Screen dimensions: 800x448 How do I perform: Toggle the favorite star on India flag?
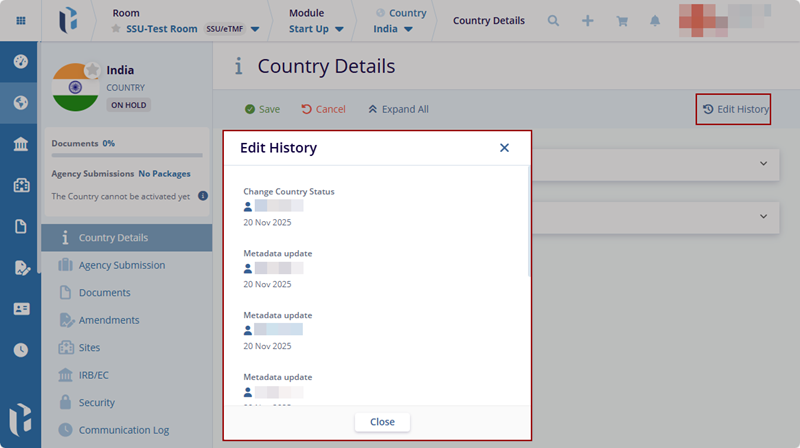tap(92, 70)
